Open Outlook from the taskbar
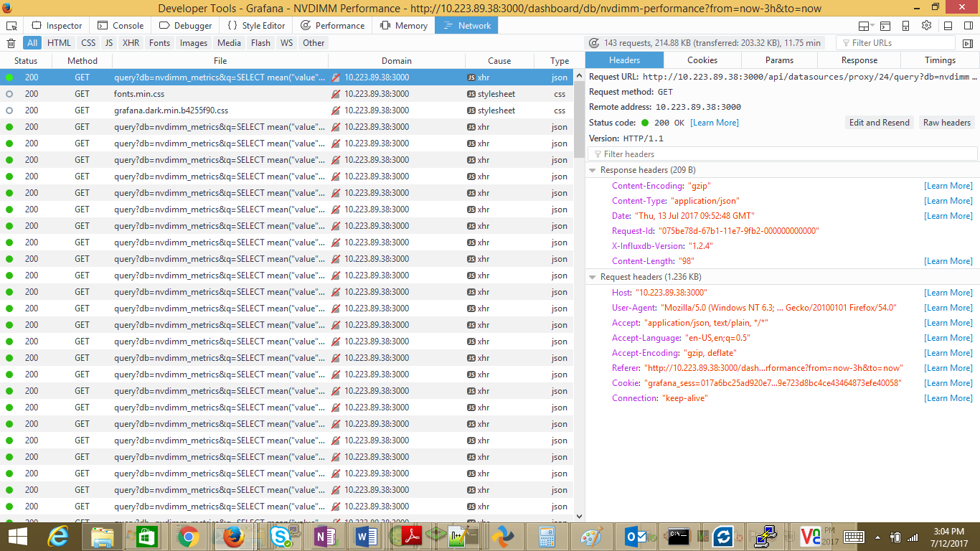980x551 pixels. click(637, 536)
